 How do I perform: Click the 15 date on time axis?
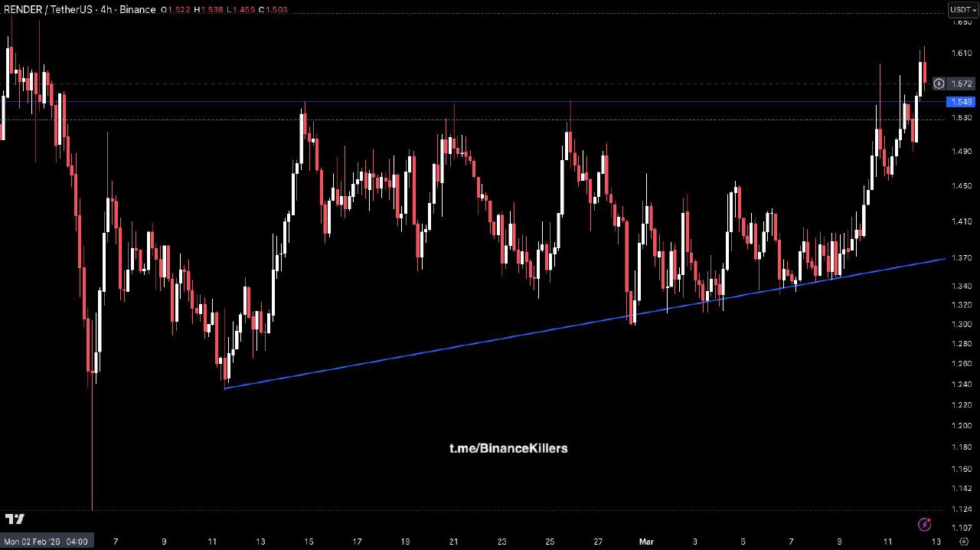coord(309,542)
